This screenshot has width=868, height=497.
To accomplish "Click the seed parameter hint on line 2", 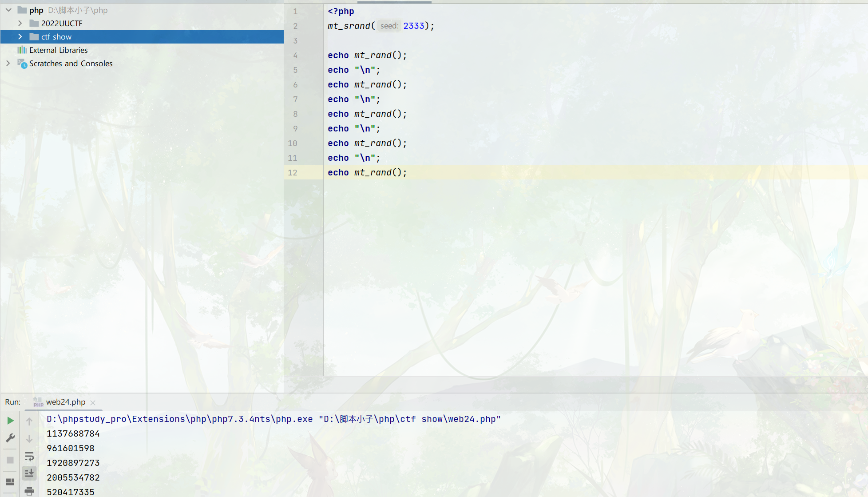I will pos(389,26).
